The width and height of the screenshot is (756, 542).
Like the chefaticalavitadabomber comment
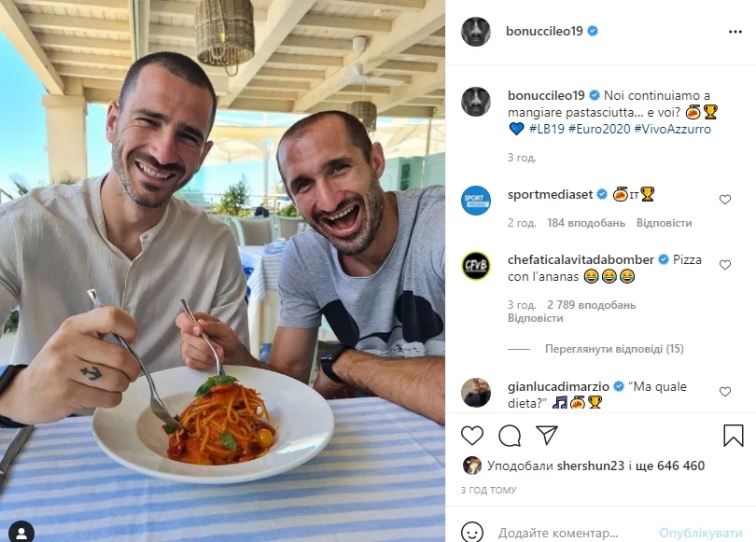725,265
